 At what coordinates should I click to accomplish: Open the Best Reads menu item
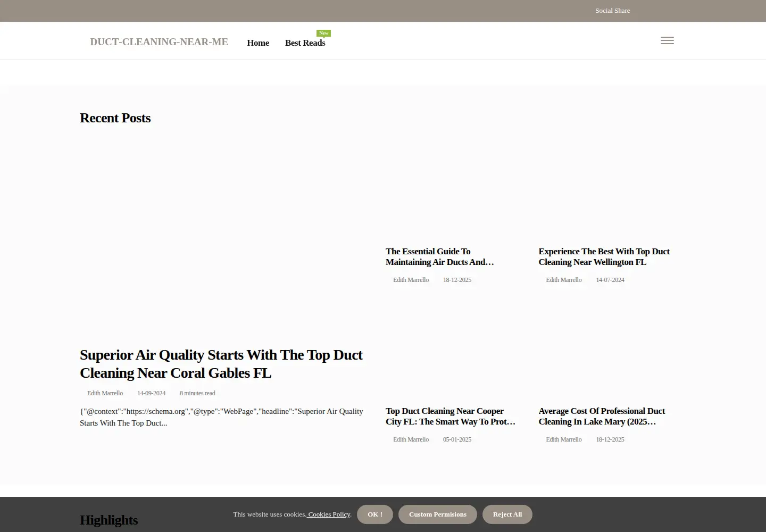click(x=305, y=43)
